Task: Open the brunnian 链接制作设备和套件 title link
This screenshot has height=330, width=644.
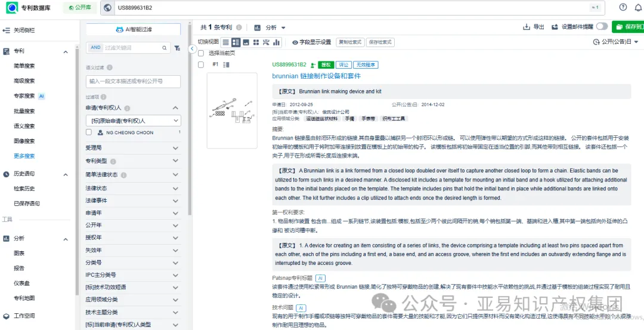Action: coord(316,76)
